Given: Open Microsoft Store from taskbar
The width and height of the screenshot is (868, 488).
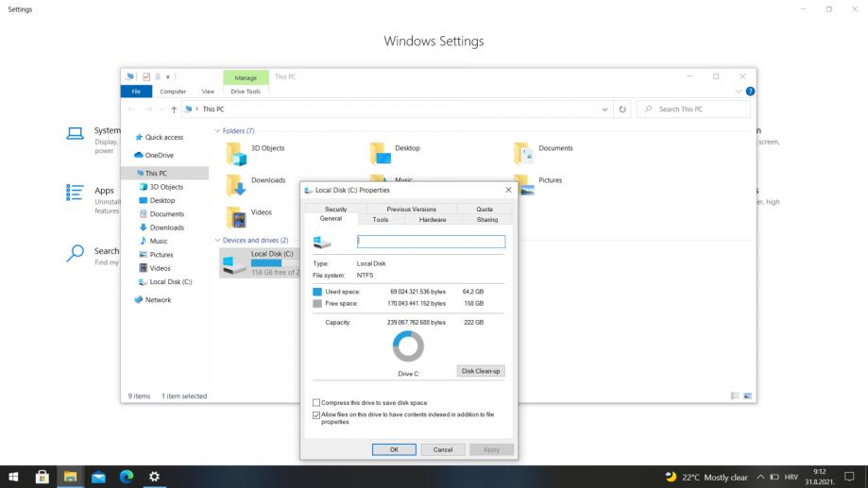Looking at the screenshot, I should 43,477.
